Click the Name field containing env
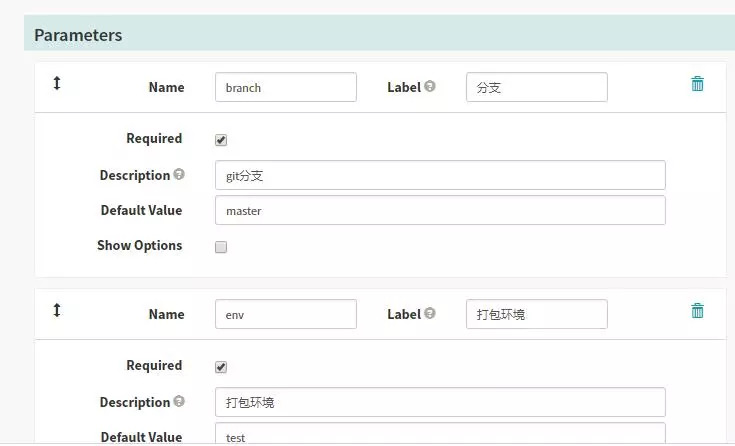 [x=285, y=314]
